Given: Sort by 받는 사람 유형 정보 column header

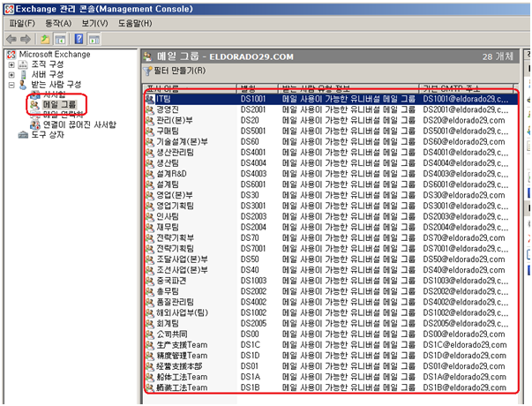Looking at the screenshot, I should [348, 88].
